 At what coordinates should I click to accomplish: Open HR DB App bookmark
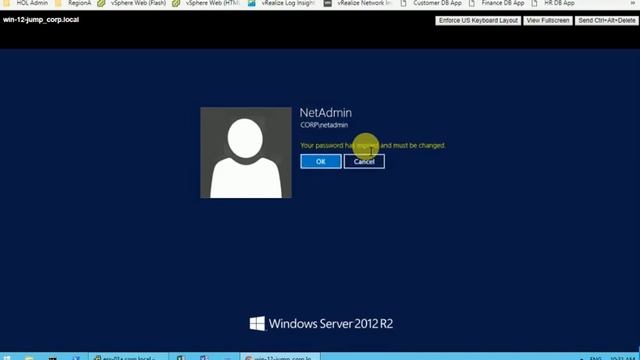pos(553,3)
